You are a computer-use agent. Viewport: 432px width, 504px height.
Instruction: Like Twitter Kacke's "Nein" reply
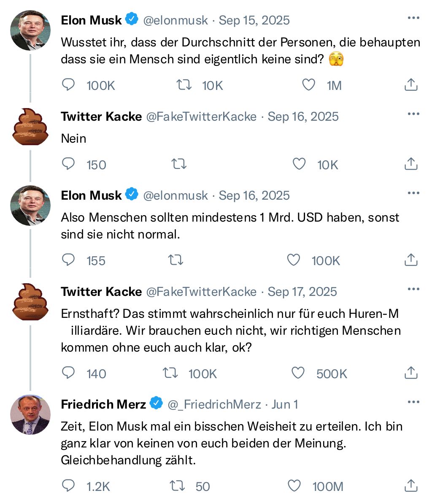(299, 164)
